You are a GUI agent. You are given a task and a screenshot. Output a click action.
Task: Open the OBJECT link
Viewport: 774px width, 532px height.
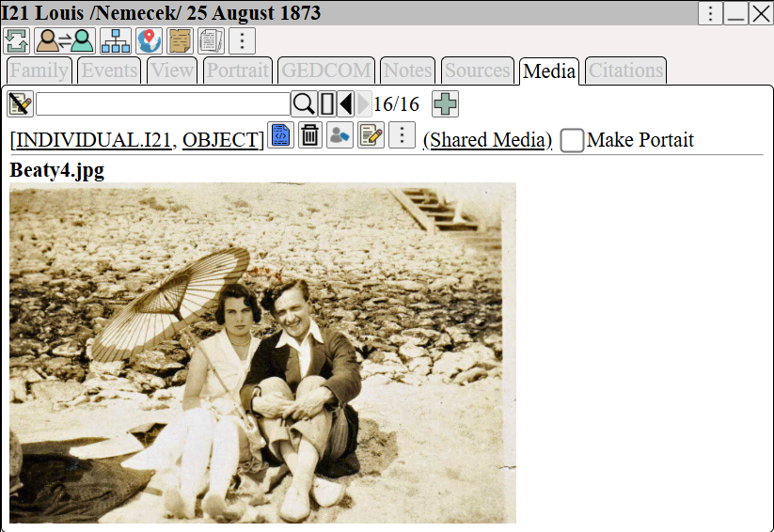click(x=221, y=140)
